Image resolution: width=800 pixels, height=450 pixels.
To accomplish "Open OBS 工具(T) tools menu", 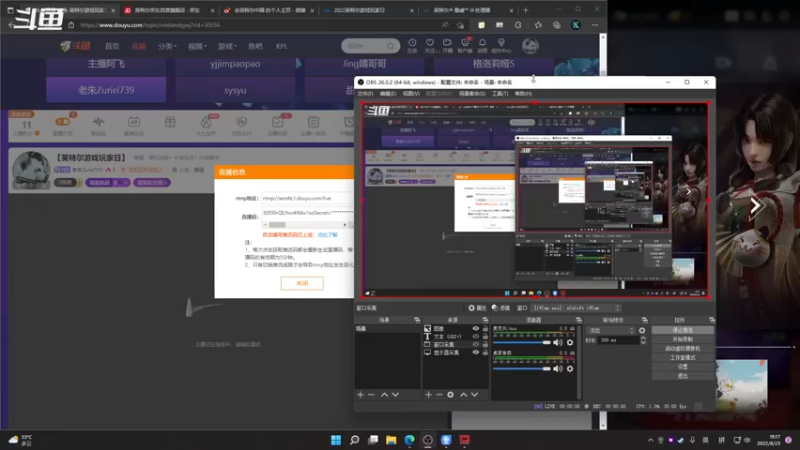I will 500,93.
